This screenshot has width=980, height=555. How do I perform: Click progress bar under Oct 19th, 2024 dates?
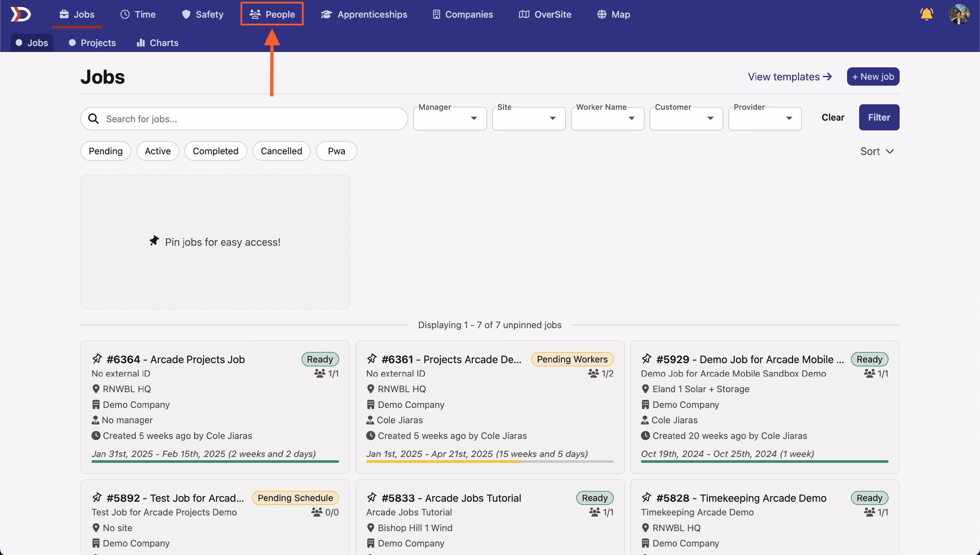(764, 461)
